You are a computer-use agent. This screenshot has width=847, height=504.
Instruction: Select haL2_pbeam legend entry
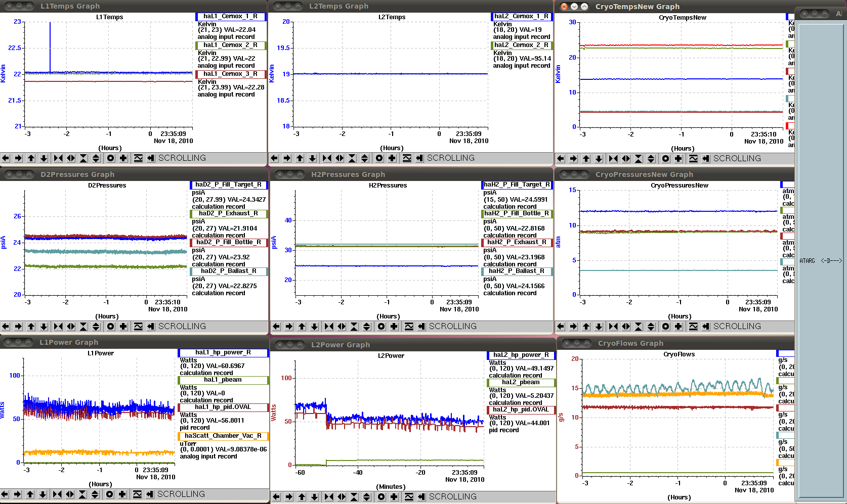coord(521,382)
